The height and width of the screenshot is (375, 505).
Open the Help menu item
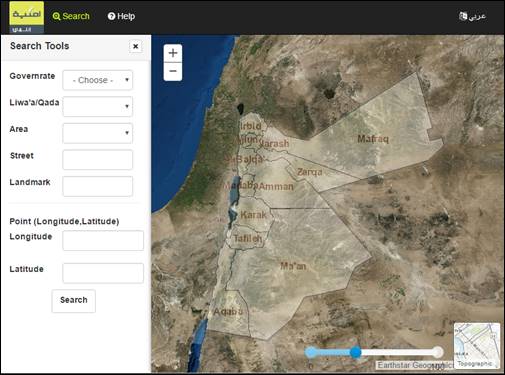click(x=121, y=16)
